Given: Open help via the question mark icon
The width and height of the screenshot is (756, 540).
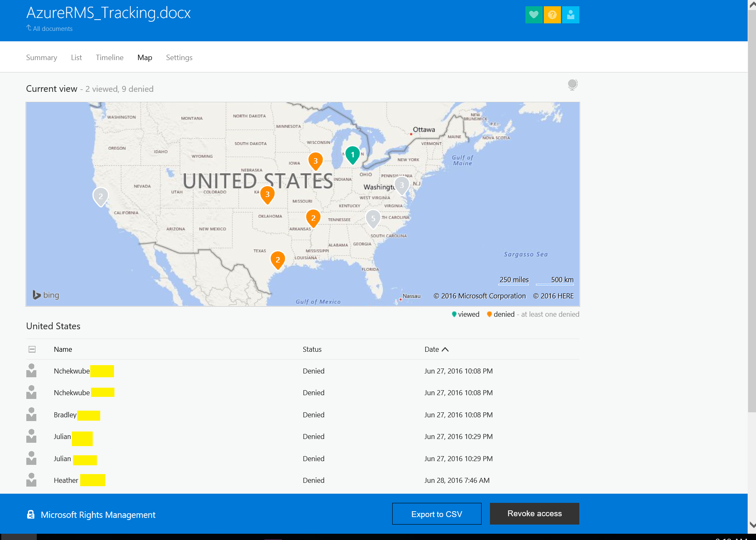Looking at the screenshot, I should [552, 15].
